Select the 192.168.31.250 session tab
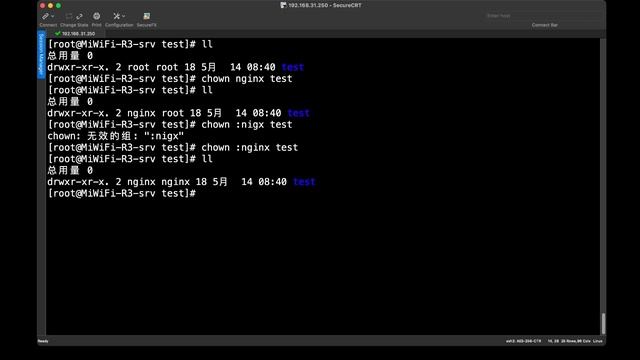 (75, 33)
